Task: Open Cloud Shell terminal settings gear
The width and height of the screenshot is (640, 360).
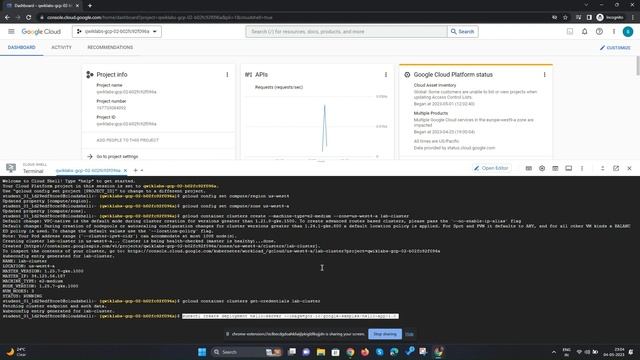Action: tap(542, 168)
